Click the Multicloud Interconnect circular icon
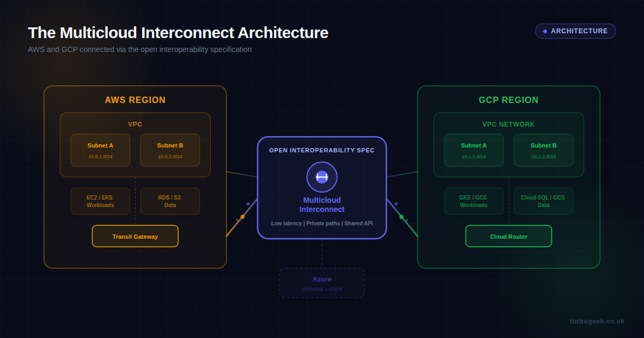The height and width of the screenshot is (338, 644). click(322, 177)
